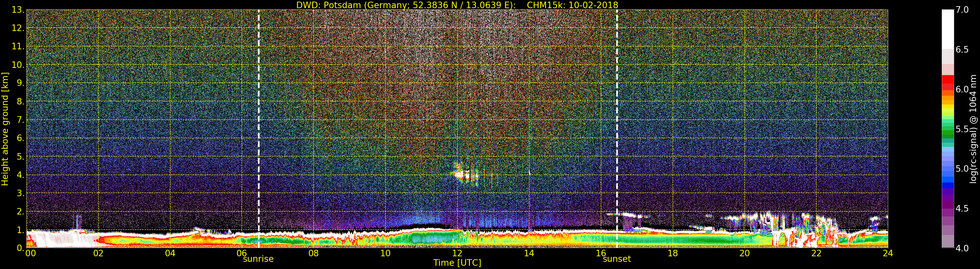The height and width of the screenshot is (269, 980).
Task: Click the '3.' height axis tick label
Action: (x=20, y=193)
